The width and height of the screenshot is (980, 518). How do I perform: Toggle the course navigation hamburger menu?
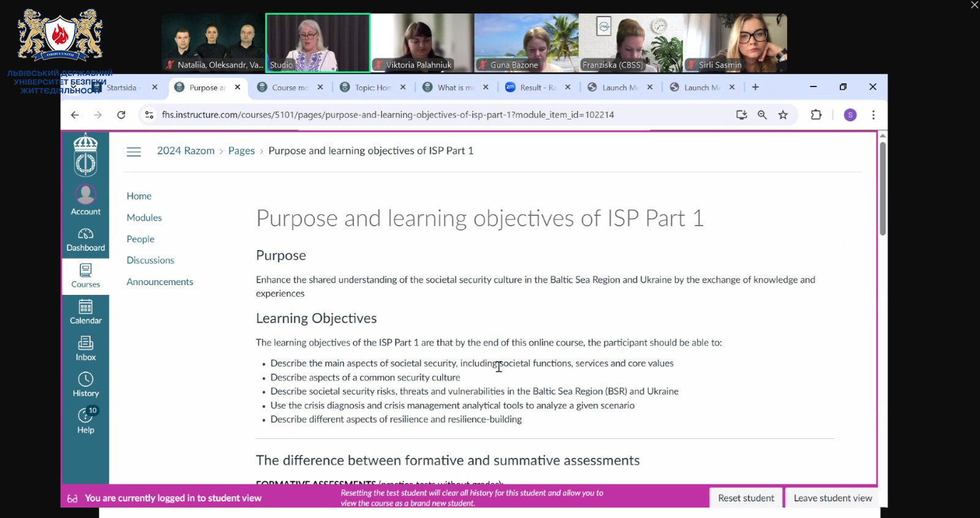click(134, 151)
